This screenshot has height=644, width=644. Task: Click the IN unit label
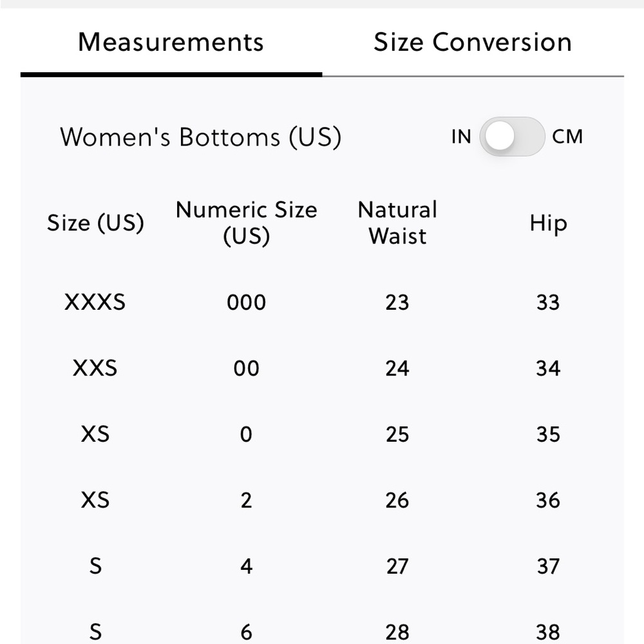coord(461,137)
